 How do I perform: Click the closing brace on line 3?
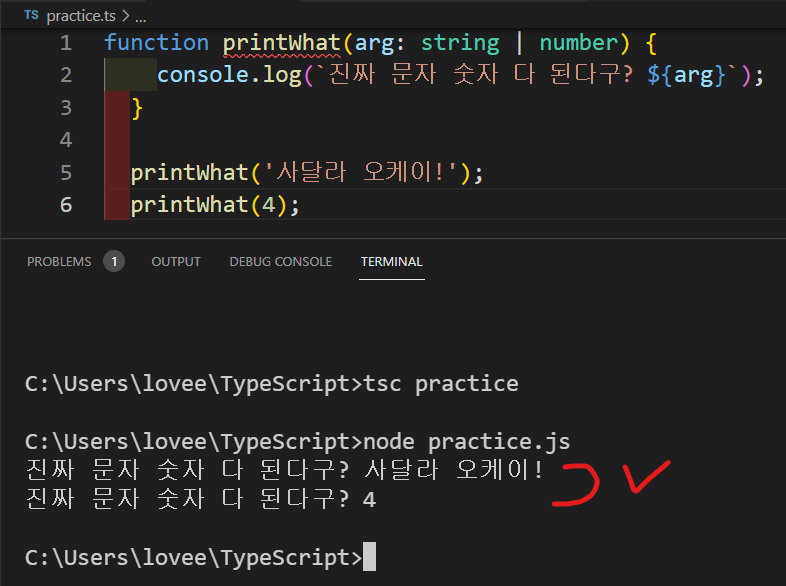tap(137, 108)
